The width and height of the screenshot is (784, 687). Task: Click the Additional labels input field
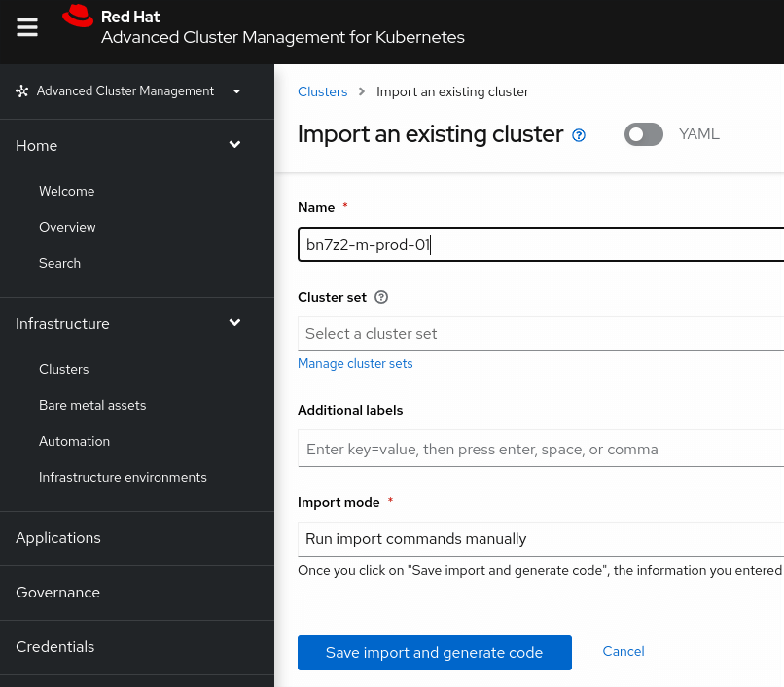(x=541, y=450)
